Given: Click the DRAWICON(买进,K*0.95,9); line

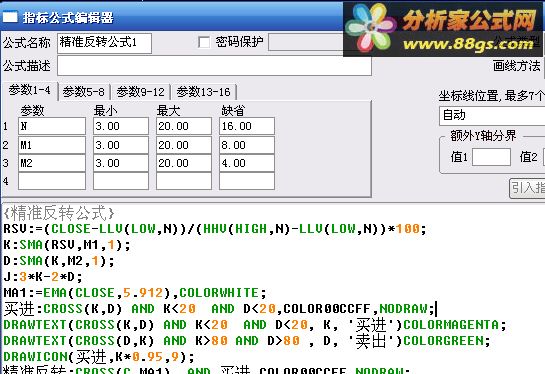Looking at the screenshot, I should [99, 357].
